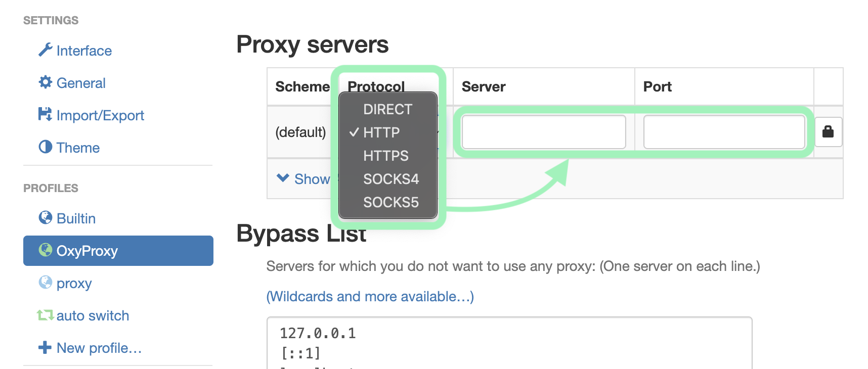Click the plus icon for New profile
The image size is (868, 369).
(45, 348)
